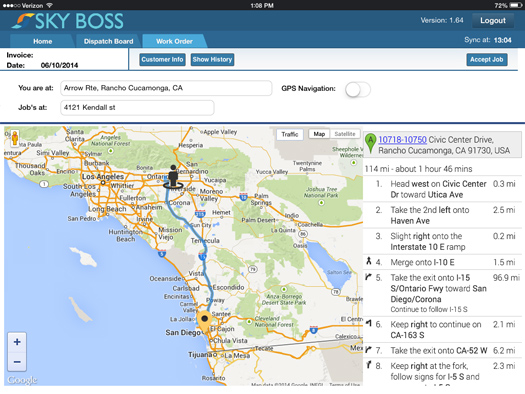Click the Sky Boss logo
Viewport: 525px width, 394px height.
(68, 21)
